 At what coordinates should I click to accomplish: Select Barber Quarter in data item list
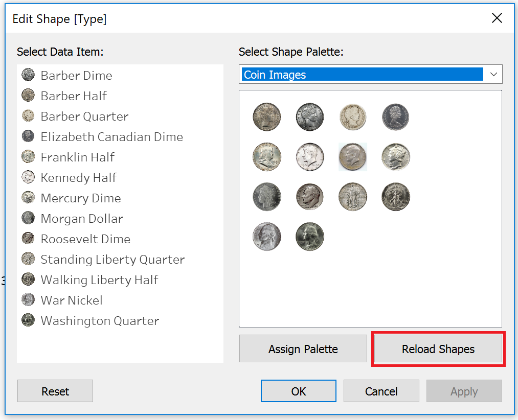[x=120, y=116]
